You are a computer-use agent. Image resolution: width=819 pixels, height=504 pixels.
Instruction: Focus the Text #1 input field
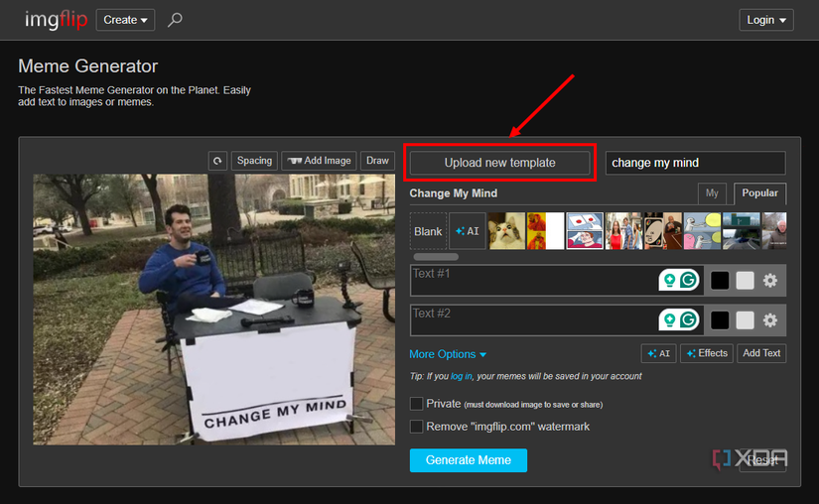[556, 281]
